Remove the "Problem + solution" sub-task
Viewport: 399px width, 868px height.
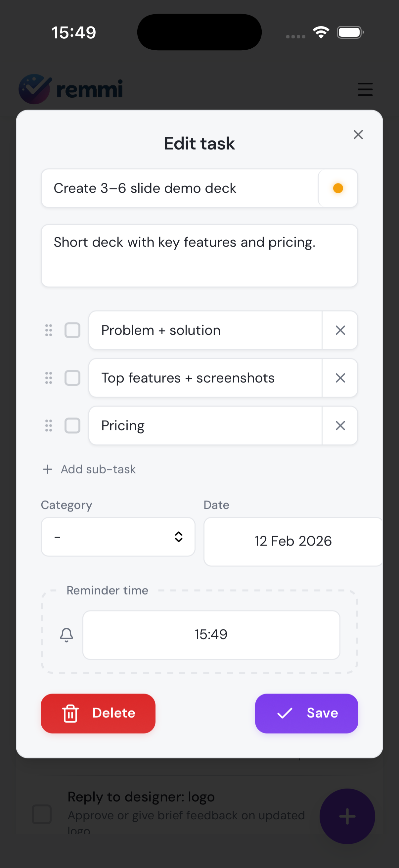tap(340, 330)
